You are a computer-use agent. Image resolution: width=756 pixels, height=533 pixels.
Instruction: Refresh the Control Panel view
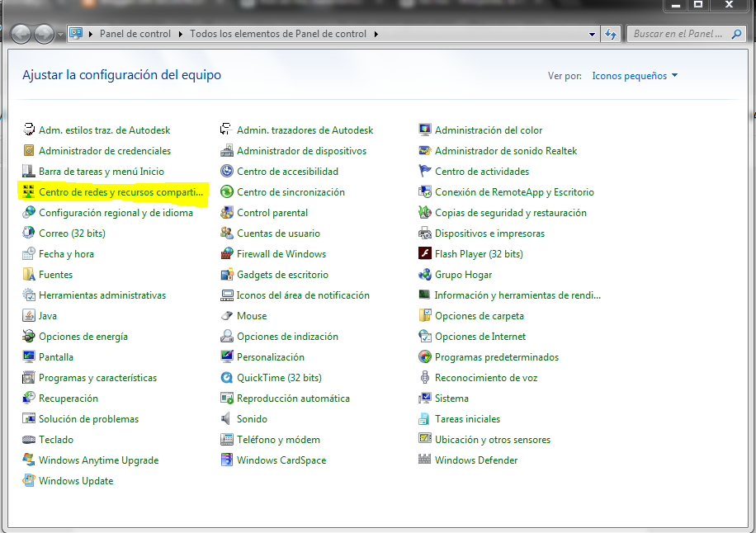tap(611, 34)
